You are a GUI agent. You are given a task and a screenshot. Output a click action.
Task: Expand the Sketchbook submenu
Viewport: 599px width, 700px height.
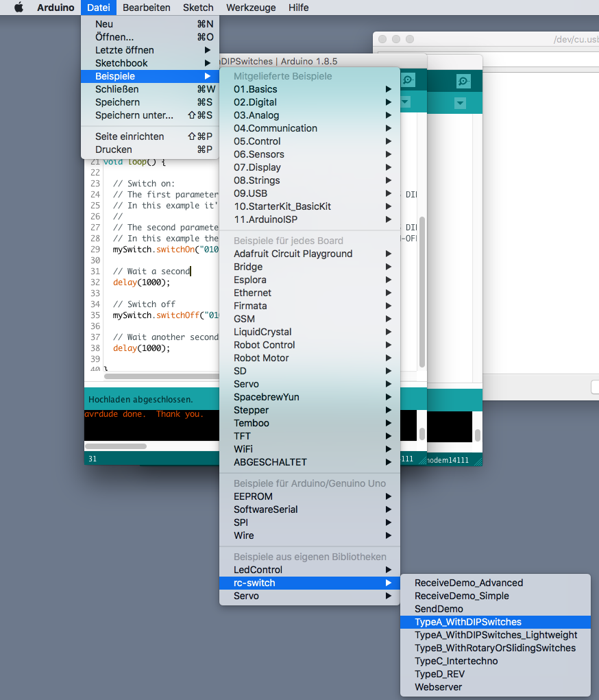point(121,63)
